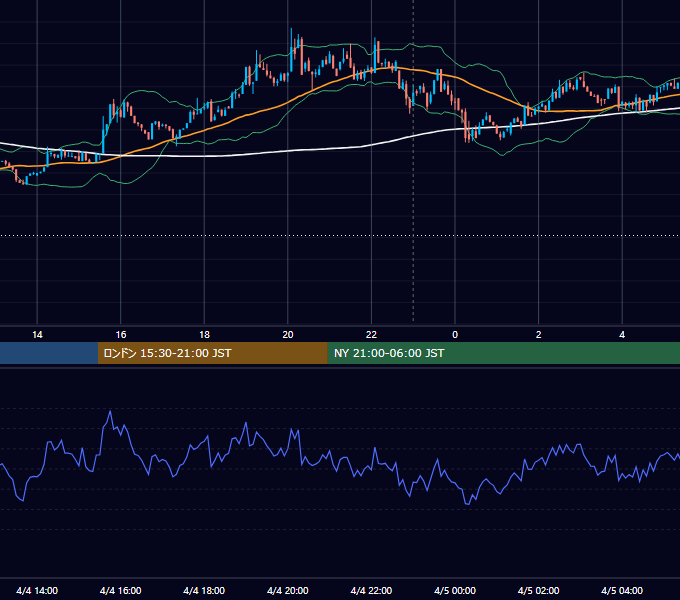Viewport: 680px width, 600px height.
Task: Click the blue session bar before London
Action: coord(49,353)
